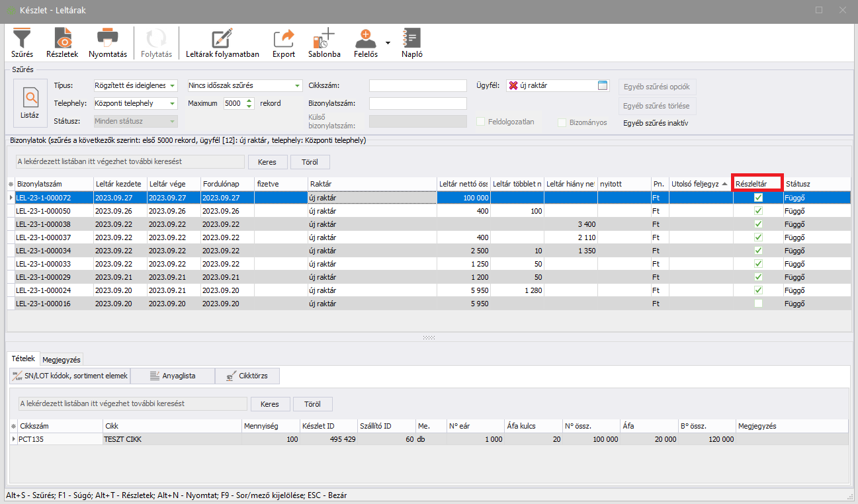This screenshot has height=504, width=858.
Task: Toggle Részleltár checkbox for LEL-23-1-000016
Action: (758, 304)
